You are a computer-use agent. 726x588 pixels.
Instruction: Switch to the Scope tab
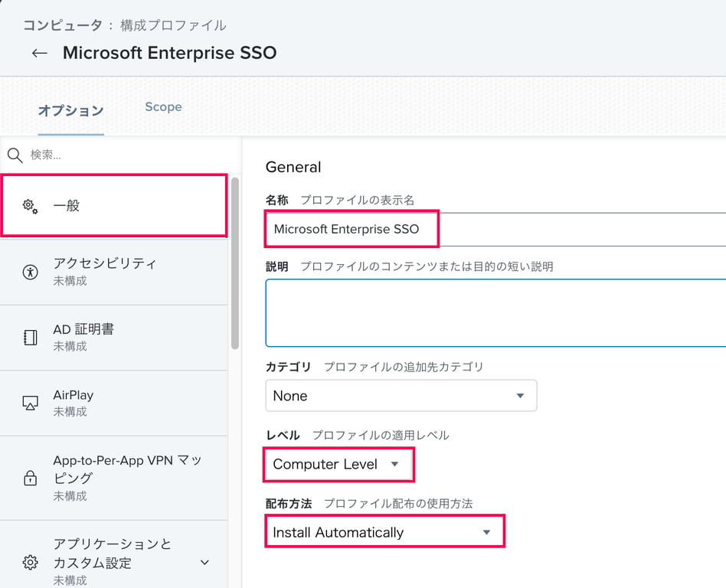pyautogui.click(x=163, y=107)
